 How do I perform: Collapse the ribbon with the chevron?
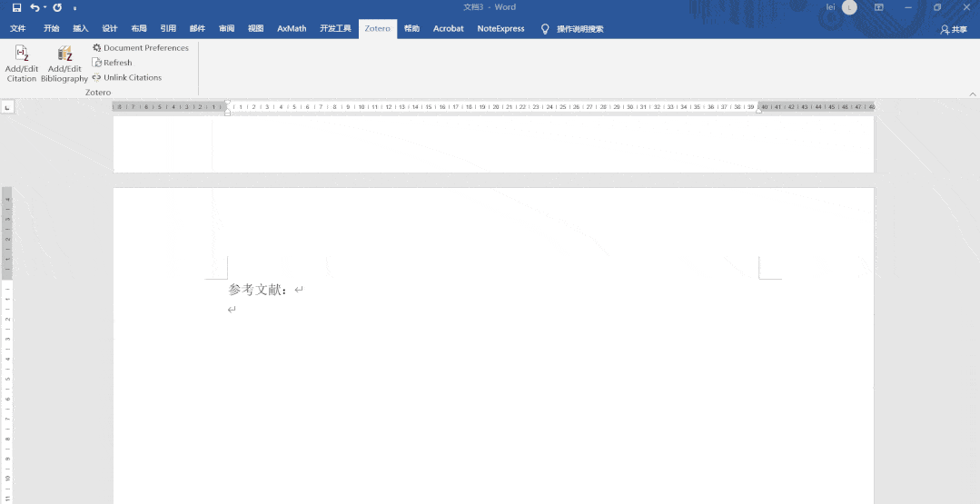click(x=973, y=94)
